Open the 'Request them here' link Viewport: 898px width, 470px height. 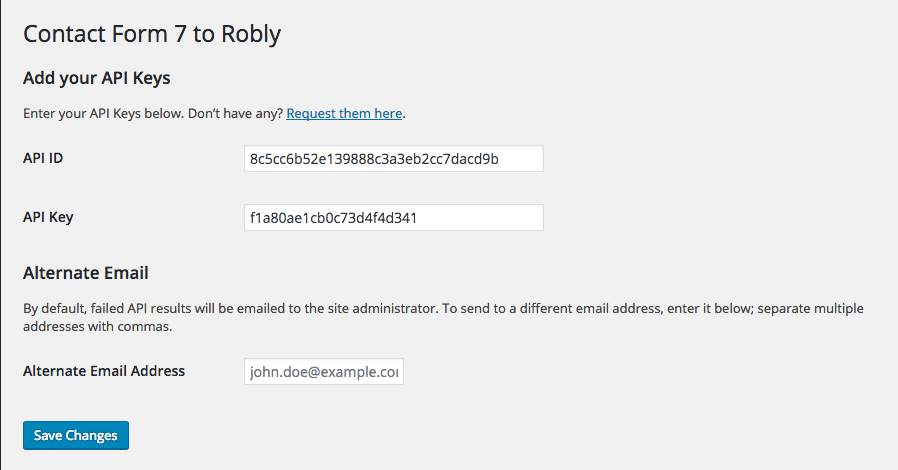tap(344, 113)
